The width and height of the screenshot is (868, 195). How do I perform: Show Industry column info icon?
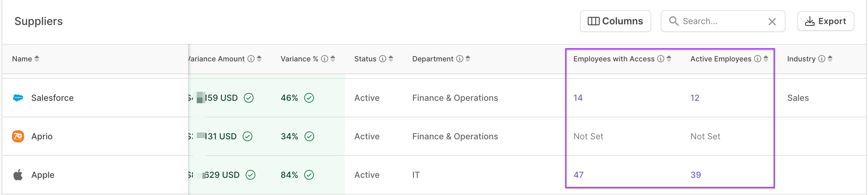coord(821,59)
